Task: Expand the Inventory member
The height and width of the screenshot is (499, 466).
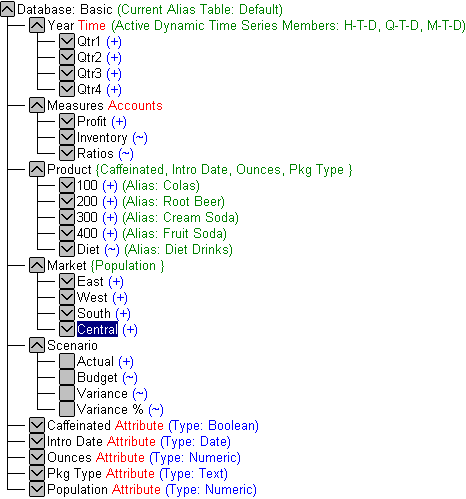Action: [x=67, y=137]
